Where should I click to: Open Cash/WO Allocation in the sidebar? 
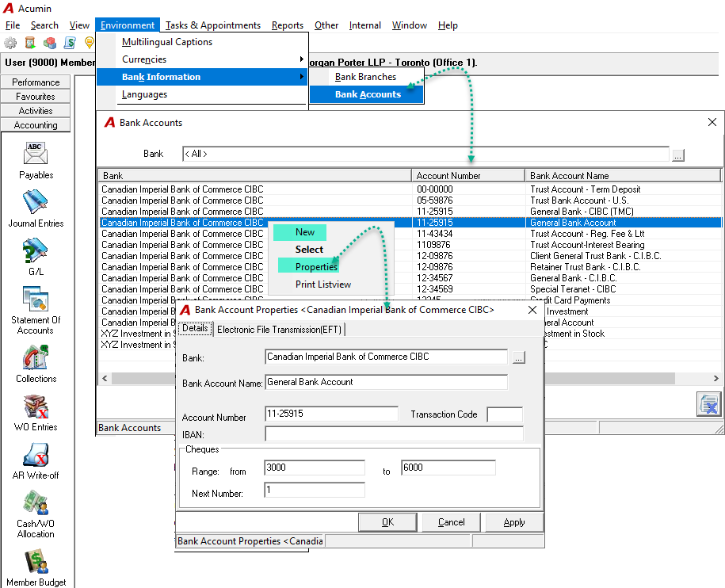point(36,514)
